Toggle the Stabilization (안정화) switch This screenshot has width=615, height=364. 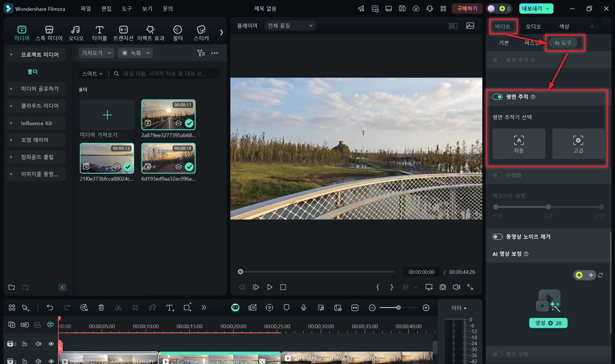(x=497, y=175)
